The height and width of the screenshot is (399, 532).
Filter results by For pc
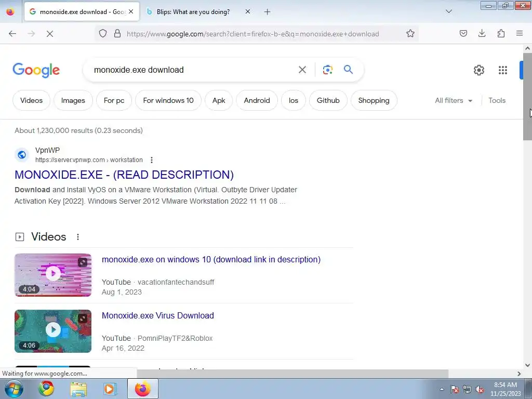[x=114, y=100]
